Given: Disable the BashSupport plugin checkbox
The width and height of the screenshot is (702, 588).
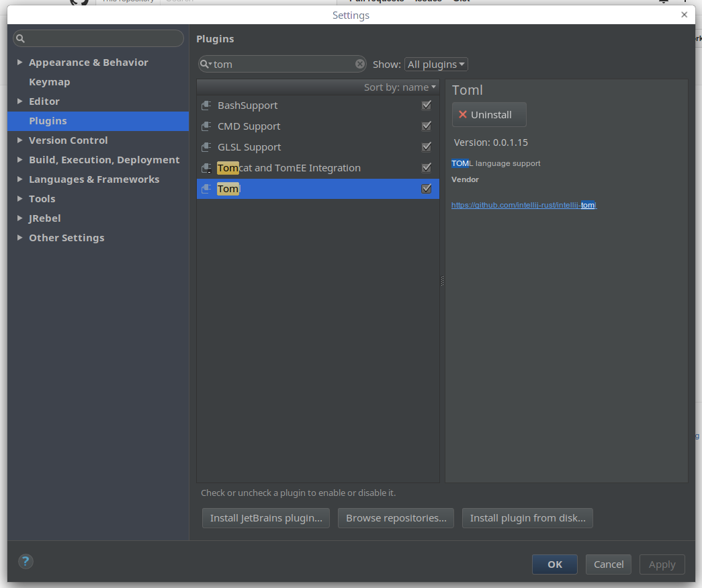Looking at the screenshot, I should pos(426,106).
